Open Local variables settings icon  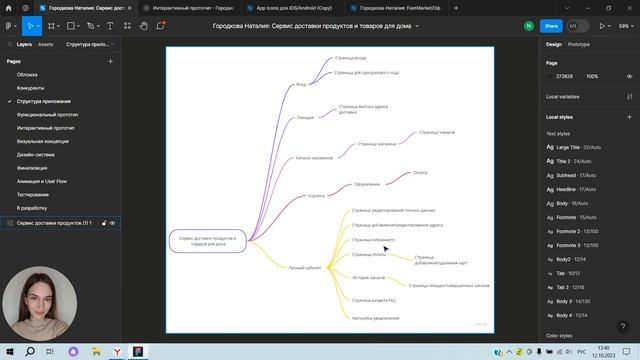click(629, 97)
